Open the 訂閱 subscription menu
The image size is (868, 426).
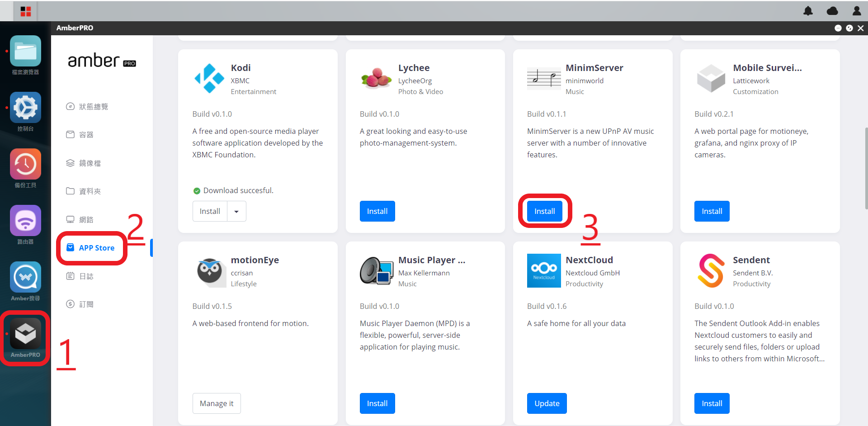80,304
